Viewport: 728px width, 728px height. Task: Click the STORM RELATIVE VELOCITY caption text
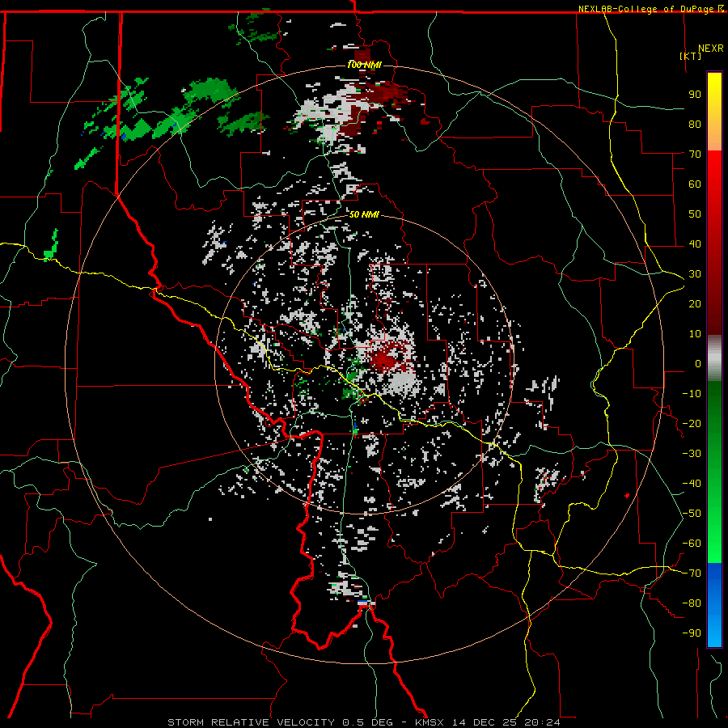[x=251, y=722]
